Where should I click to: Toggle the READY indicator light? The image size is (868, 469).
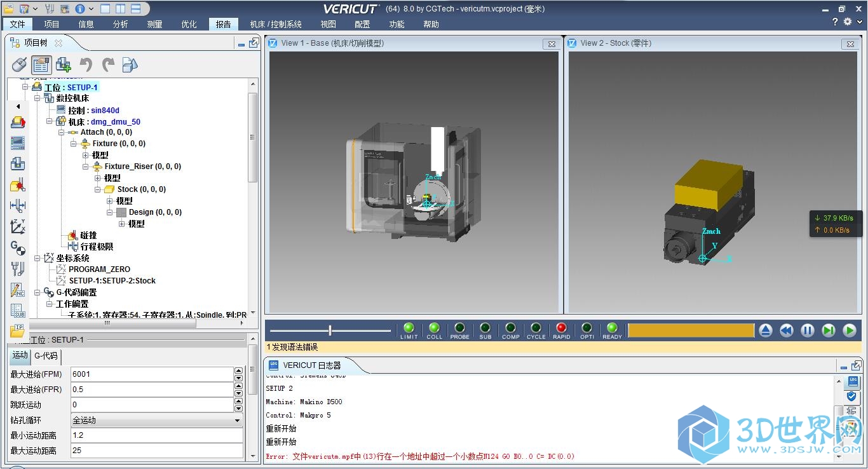point(612,328)
